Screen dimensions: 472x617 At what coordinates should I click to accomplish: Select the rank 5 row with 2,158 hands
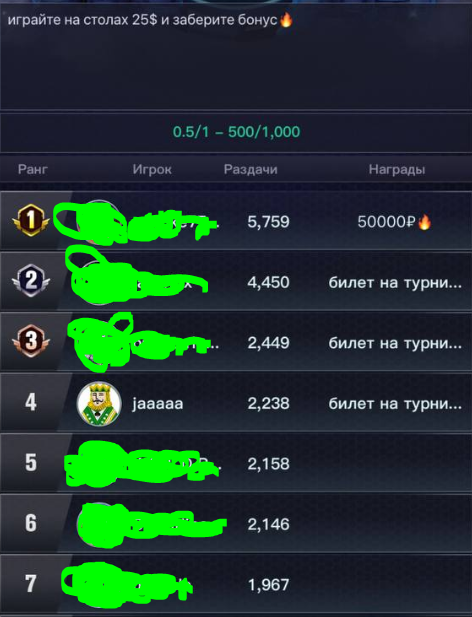click(x=236, y=463)
